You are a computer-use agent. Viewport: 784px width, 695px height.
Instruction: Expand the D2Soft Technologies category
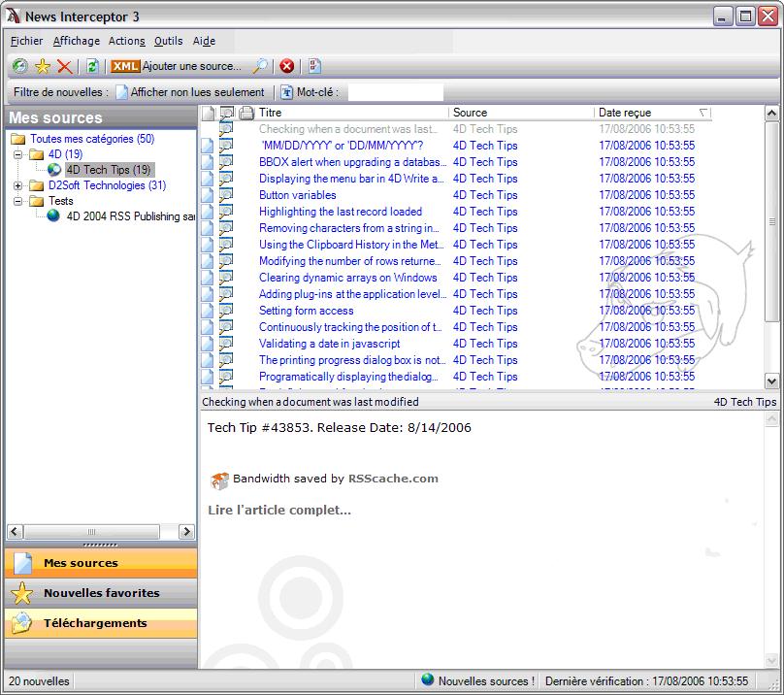[x=18, y=185]
